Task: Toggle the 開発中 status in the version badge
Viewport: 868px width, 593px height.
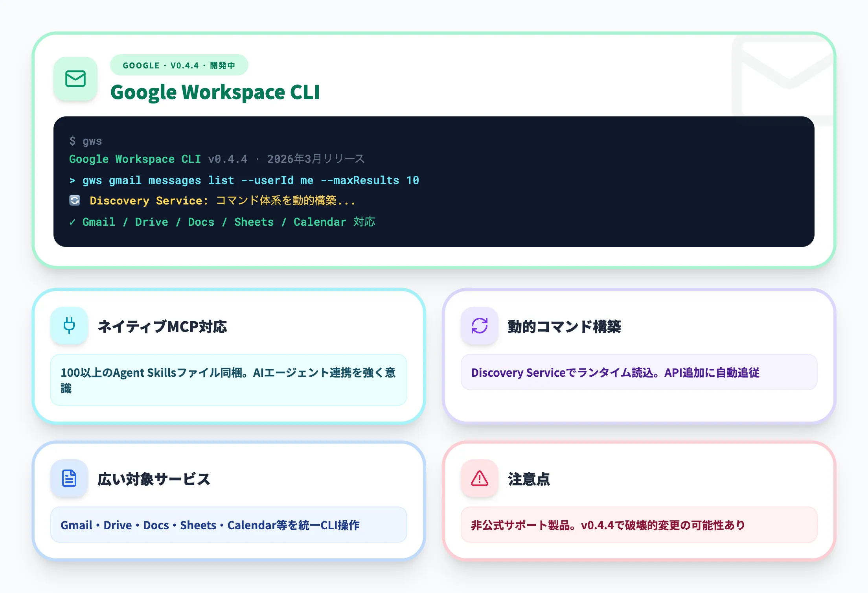Action: (x=223, y=65)
